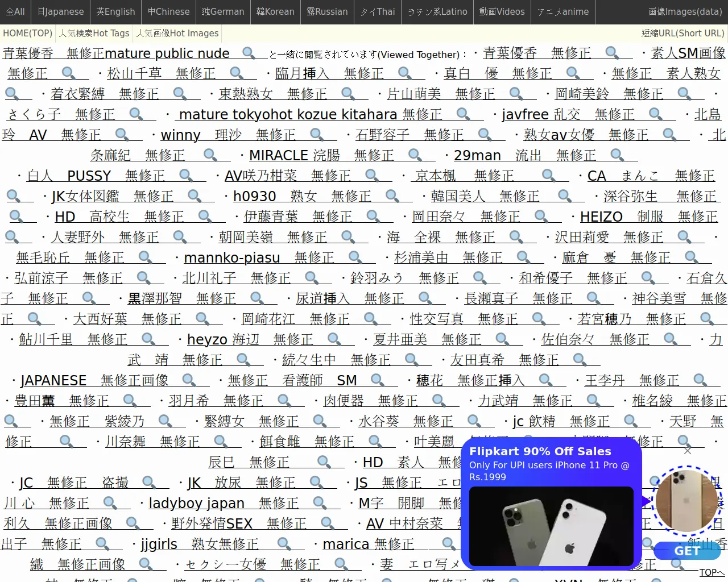Click the magnifier icon beside 王李丹
This screenshot has height=582, width=728.
(x=700, y=380)
